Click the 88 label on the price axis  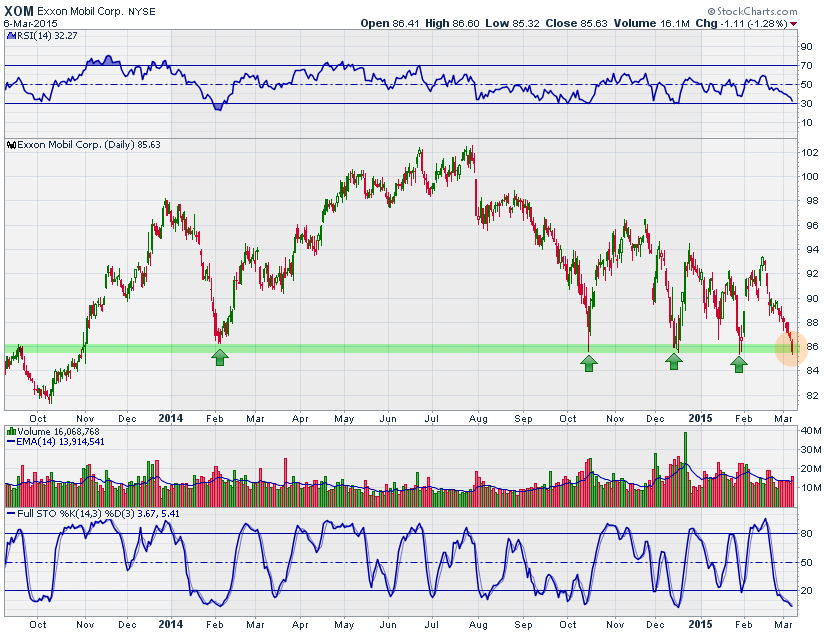812,323
